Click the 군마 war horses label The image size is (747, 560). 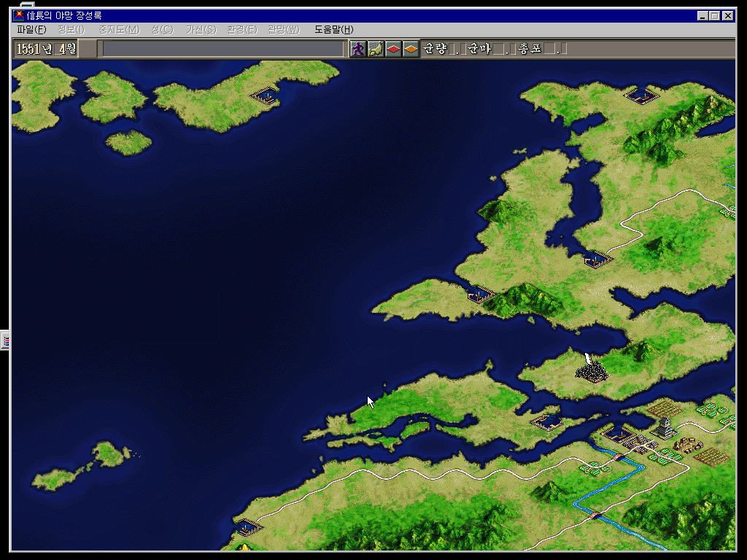click(x=479, y=49)
